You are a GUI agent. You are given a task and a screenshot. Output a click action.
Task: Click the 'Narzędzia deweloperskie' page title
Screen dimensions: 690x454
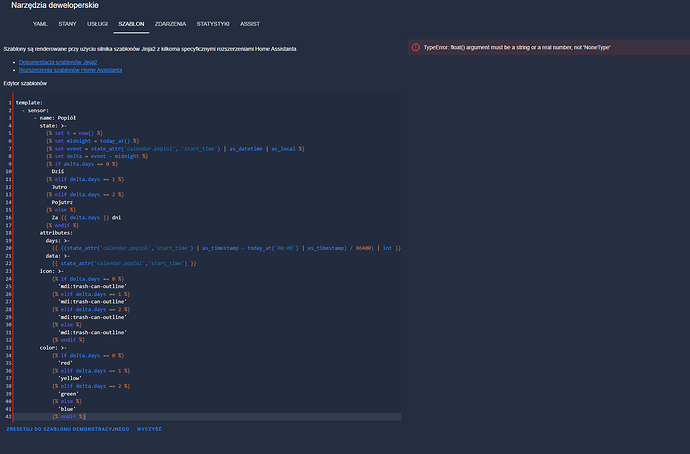(x=55, y=6)
